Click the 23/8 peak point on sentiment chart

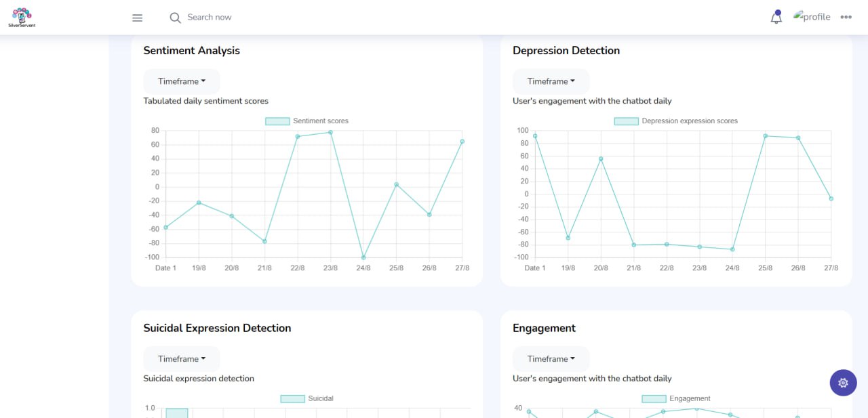coord(330,132)
